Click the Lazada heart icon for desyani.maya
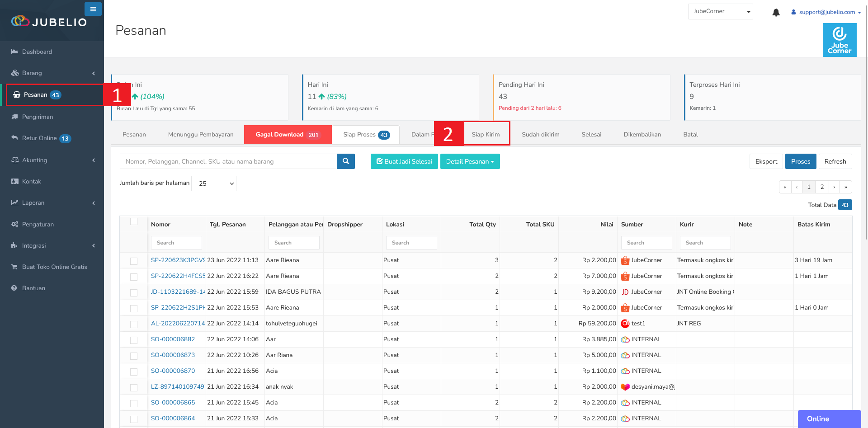This screenshot has width=868, height=428. point(625,387)
